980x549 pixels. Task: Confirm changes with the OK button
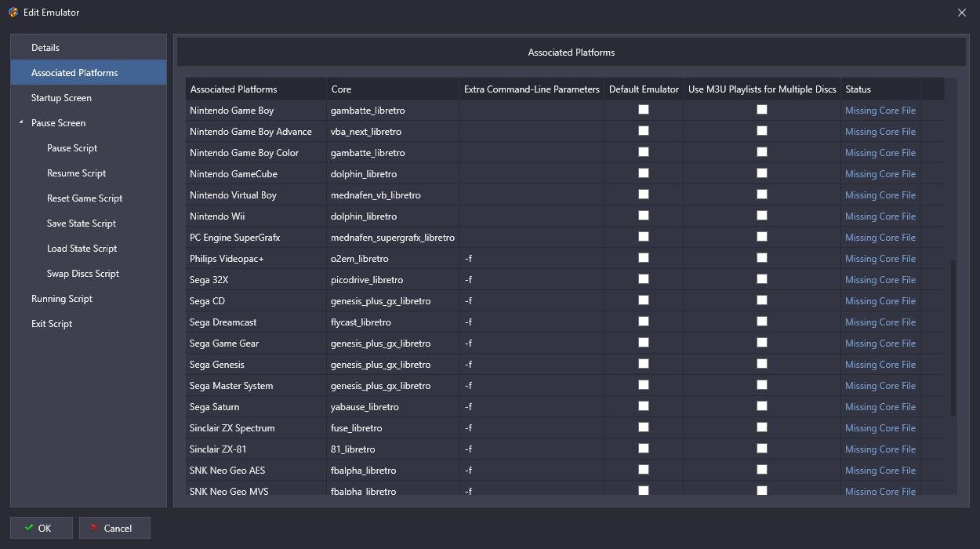(42, 528)
